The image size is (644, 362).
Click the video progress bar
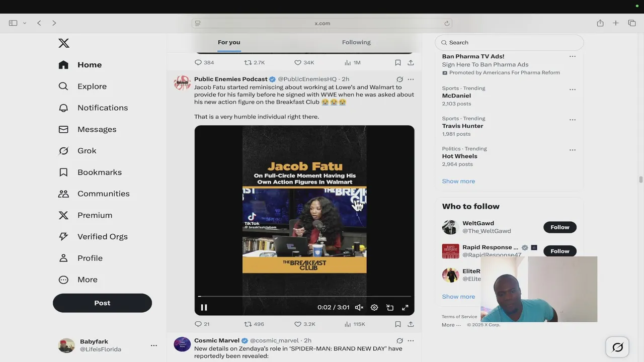click(304, 297)
